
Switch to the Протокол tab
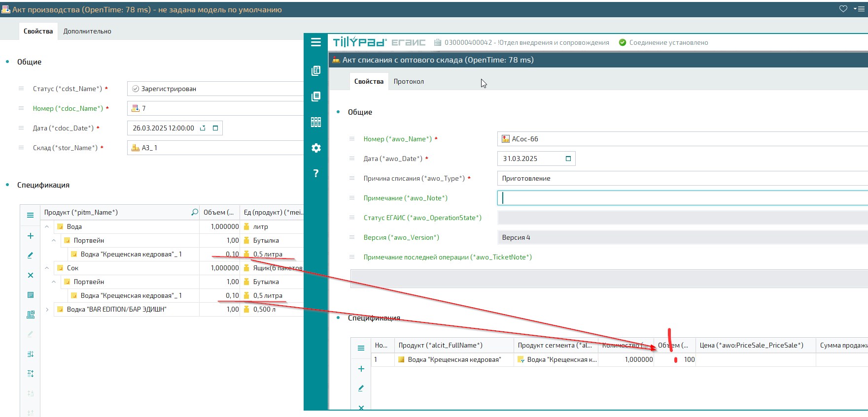pyautogui.click(x=408, y=81)
